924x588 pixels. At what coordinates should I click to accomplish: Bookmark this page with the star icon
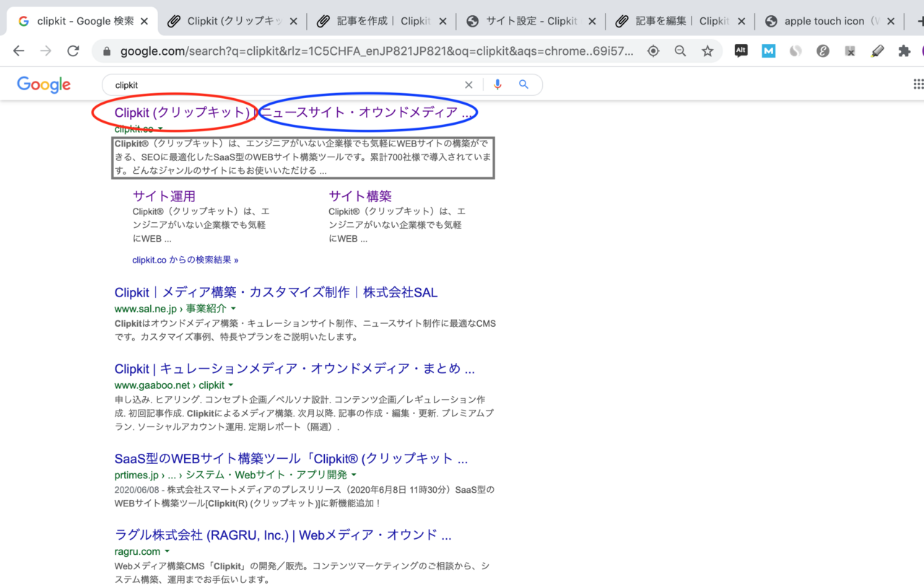tap(707, 51)
